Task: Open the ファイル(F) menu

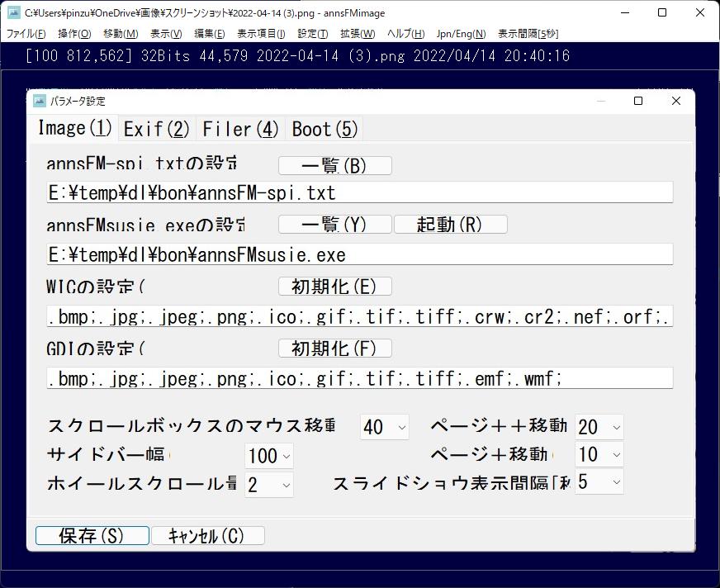Action: pos(26,34)
